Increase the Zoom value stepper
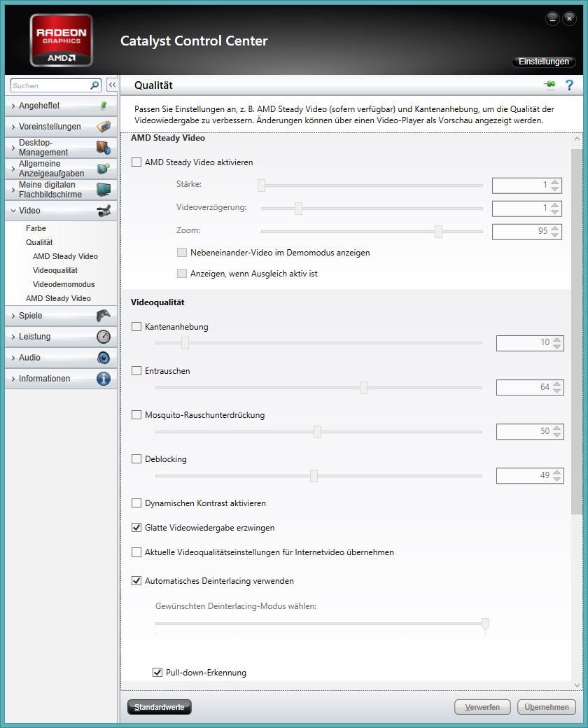The height and width of the screenshot is (728, 588). (x=555, y=228)
